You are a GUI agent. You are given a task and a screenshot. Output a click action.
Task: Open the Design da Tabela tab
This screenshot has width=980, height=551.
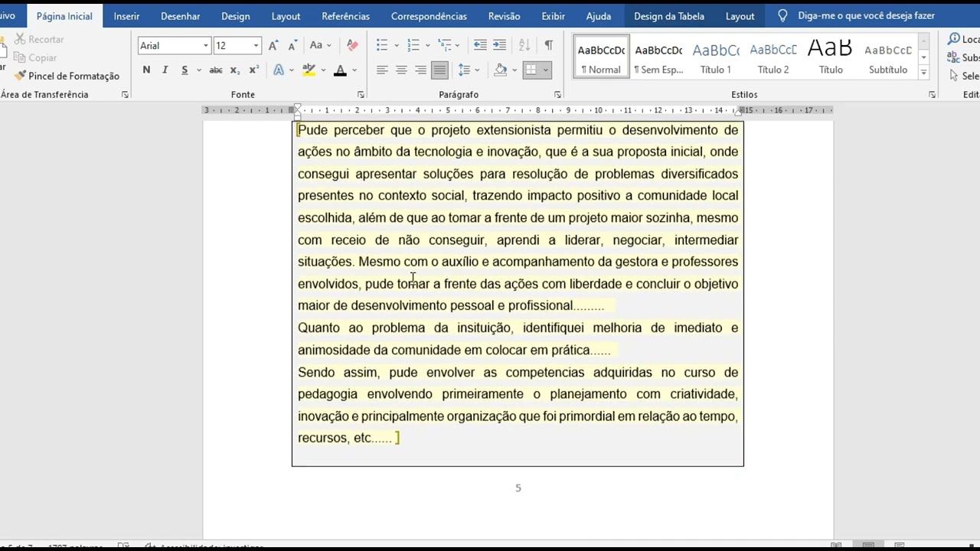669,16
